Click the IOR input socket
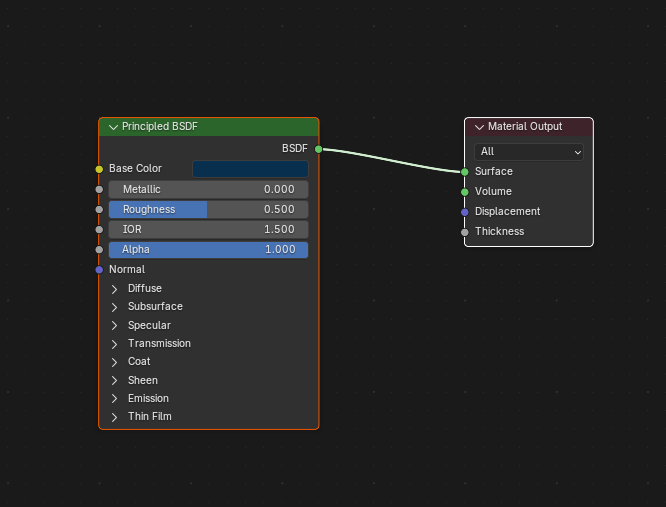This screenshot has height=507, width=666. (99, 230)
